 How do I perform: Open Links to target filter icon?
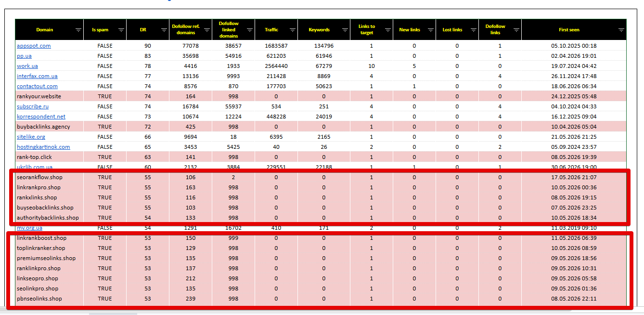coord(388,30)
